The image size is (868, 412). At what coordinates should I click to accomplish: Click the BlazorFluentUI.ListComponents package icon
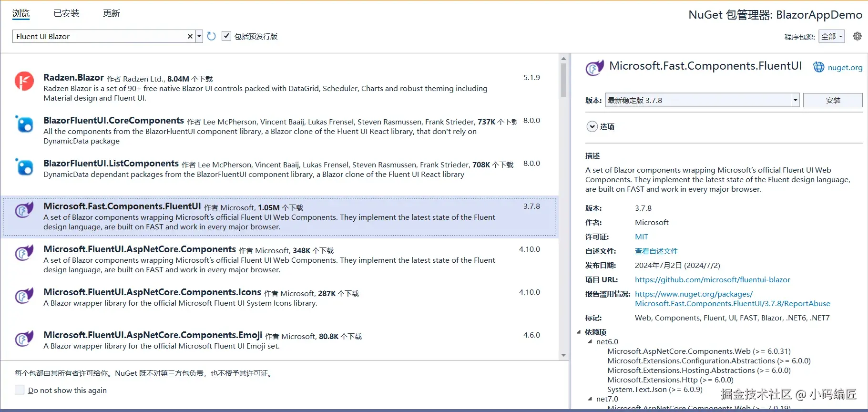(24, 167)
